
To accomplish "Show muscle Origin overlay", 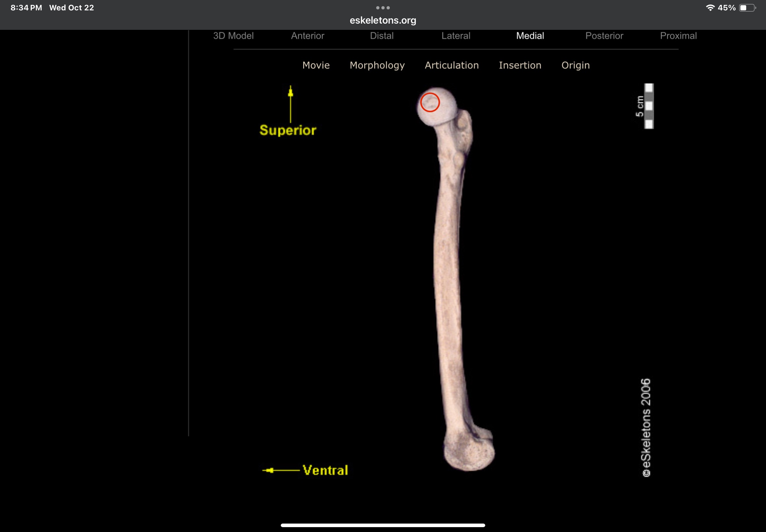I will [x=575, y=65].
